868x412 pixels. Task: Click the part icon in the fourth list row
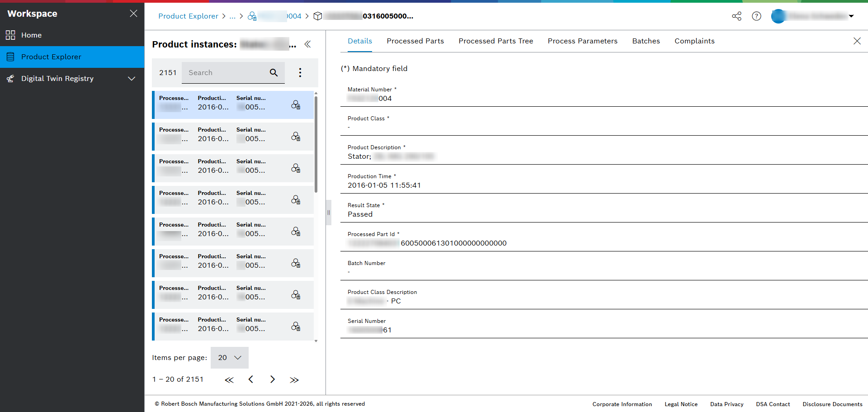(296, 200)
